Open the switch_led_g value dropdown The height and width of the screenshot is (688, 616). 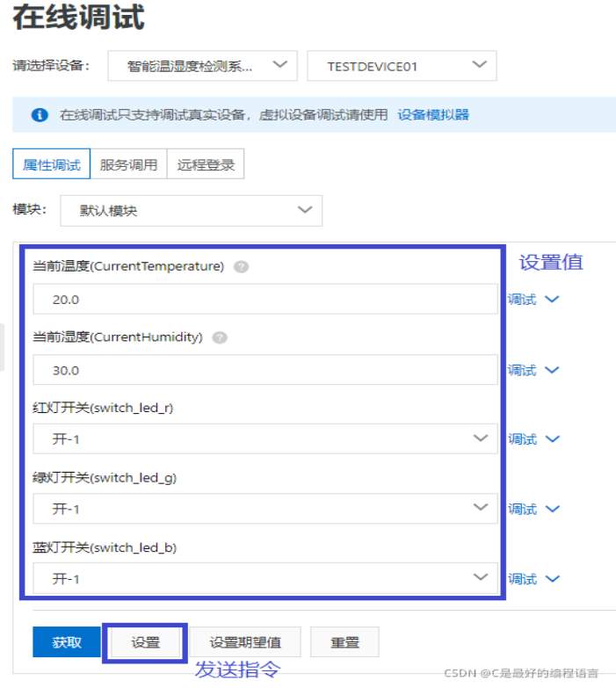(265, 509)
